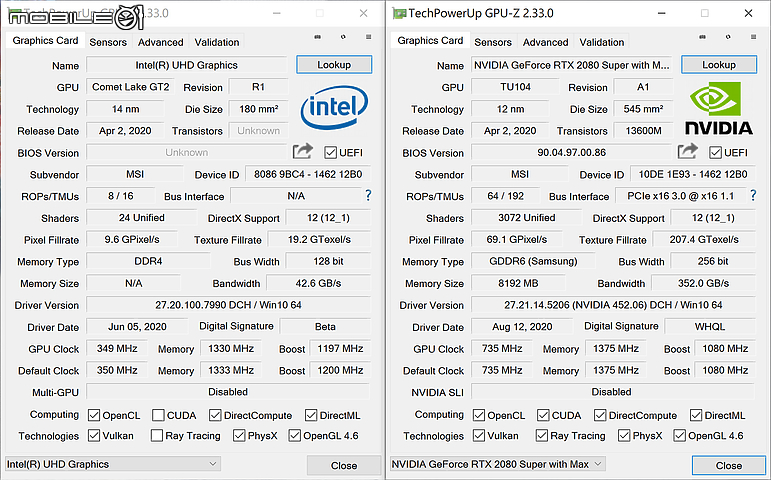Uncheck Ray Tracing in the NVIDIA window

click(x=542, y=436)
